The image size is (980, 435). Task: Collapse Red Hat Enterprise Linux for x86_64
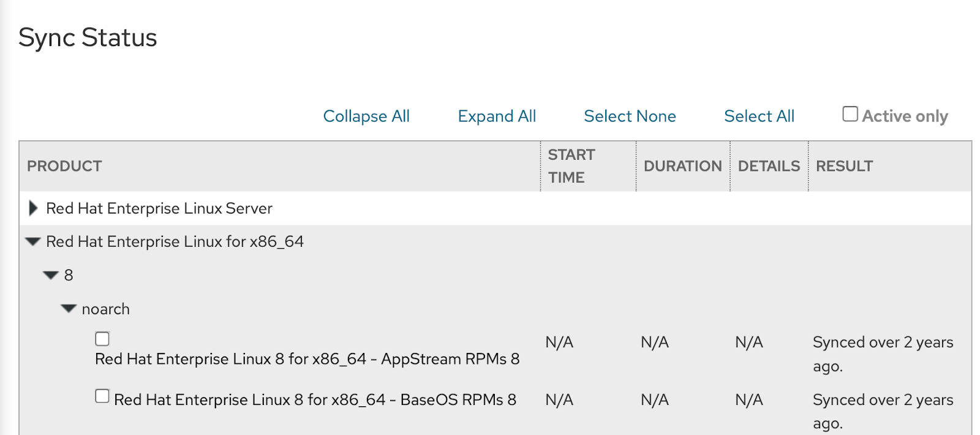tap(33, 242)
